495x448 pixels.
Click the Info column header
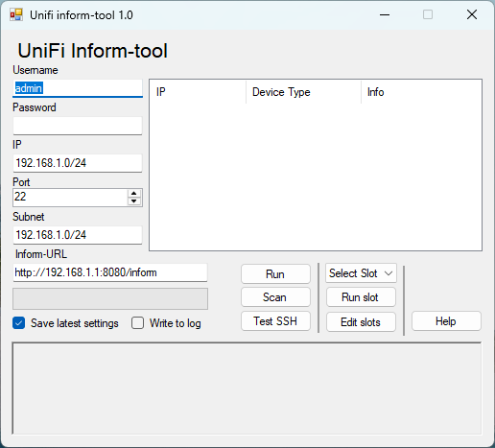(x=421, y=92)
